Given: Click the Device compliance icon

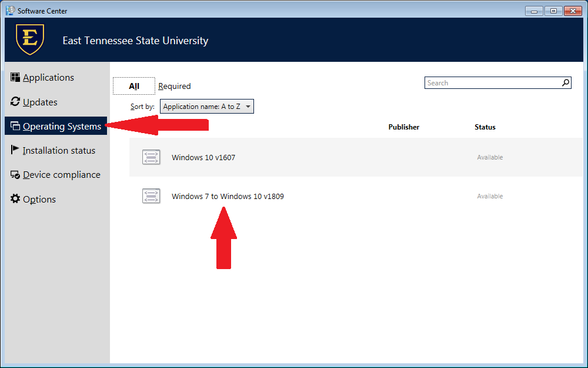Looking at the screenshot, I should pos(15,175).
